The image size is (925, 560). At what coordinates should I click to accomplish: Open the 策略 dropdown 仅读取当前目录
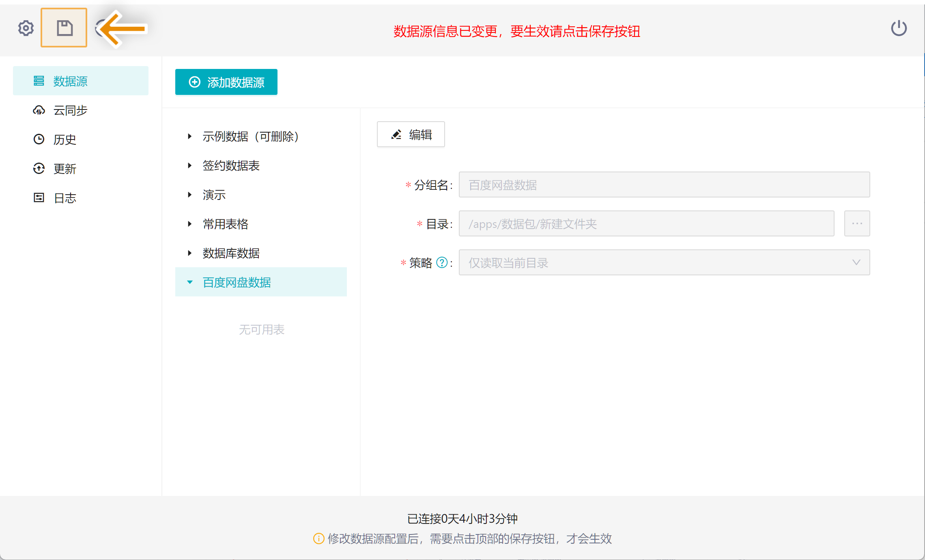[664, 263]
